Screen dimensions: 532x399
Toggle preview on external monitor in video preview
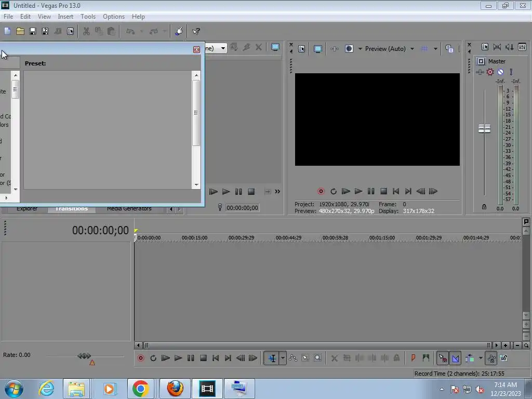[x=317, y=49]
